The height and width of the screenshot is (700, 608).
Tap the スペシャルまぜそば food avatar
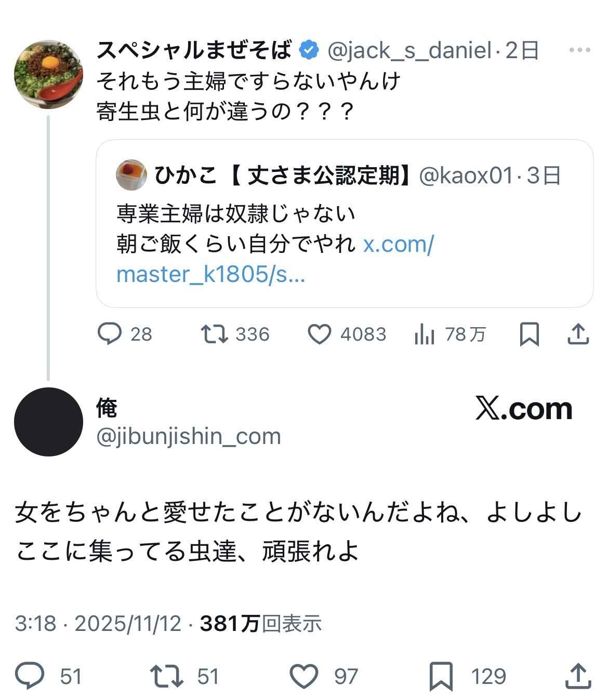(47, 74)
